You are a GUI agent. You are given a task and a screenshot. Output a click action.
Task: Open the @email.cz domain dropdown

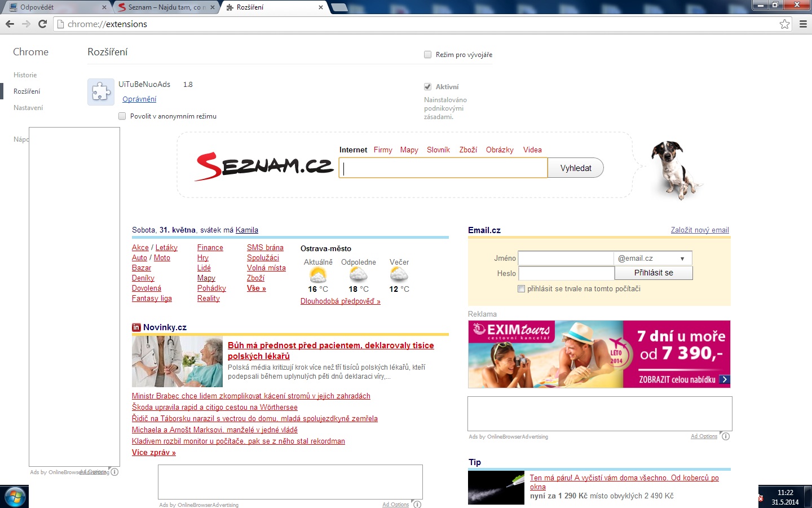click(x=653, y=259)
